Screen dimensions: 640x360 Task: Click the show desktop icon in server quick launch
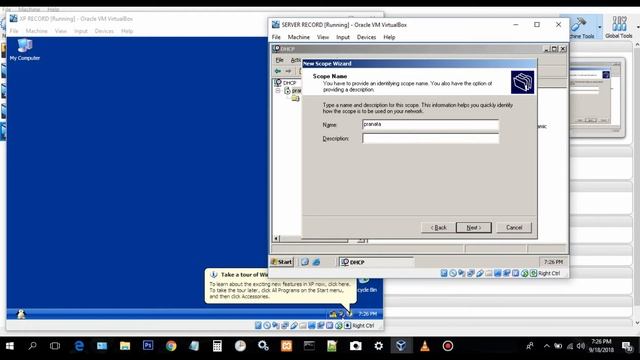click(305, 262)
